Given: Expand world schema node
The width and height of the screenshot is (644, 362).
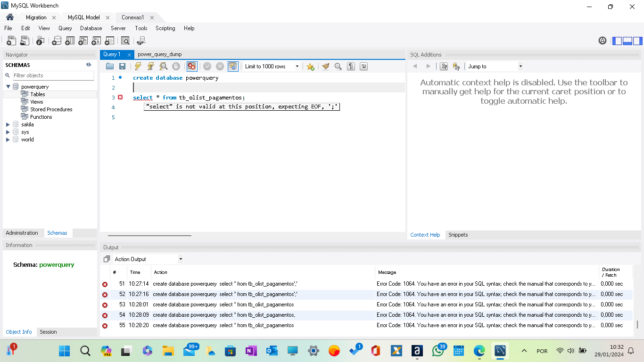Looking at the screenshot, I should coord(8,140).
